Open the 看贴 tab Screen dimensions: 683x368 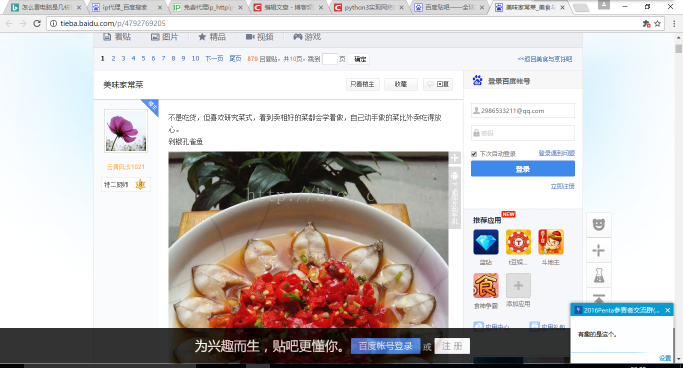tap(117, 37)
